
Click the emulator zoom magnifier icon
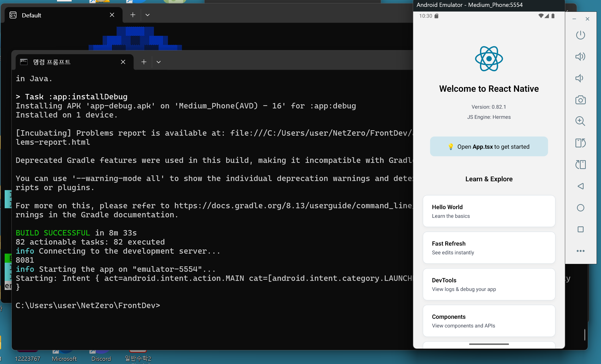click(x=580, y=121)
